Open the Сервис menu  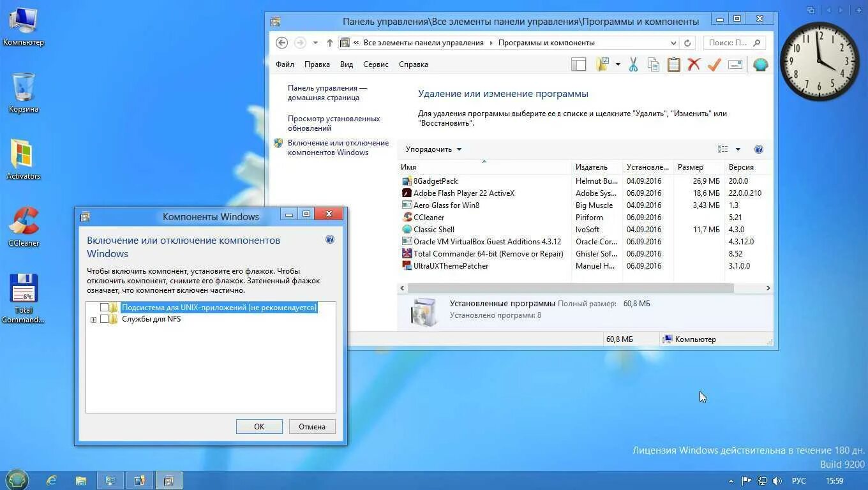pos(376,64)
